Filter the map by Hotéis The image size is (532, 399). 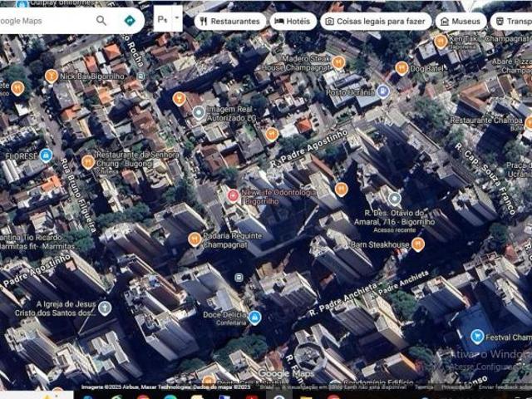(x=294, y=21)
